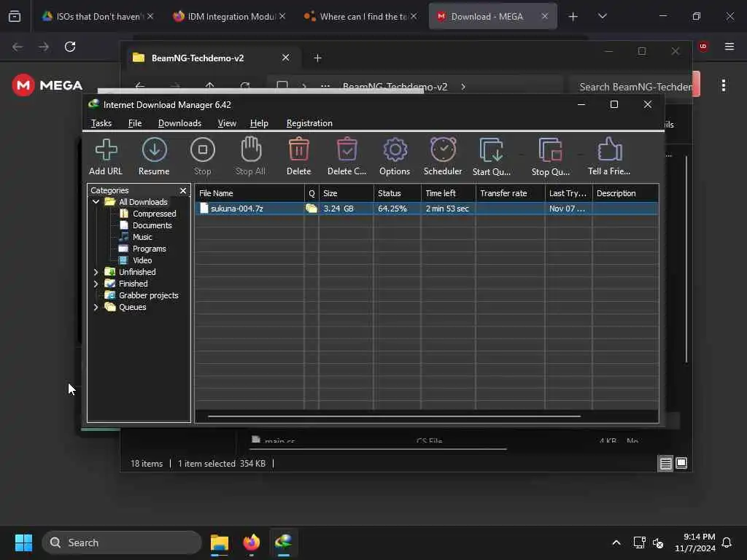Select the sukuna-004.7z download row
The image size is (747, 560).
pos(426,209)
